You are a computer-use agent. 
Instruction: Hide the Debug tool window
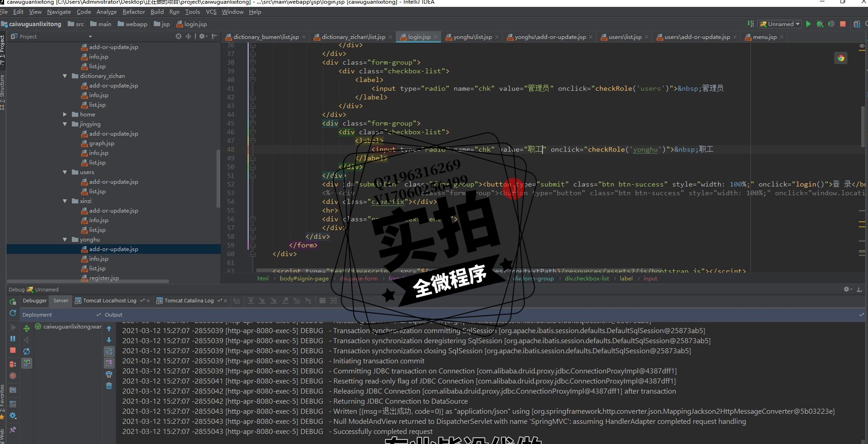(859, 289)
